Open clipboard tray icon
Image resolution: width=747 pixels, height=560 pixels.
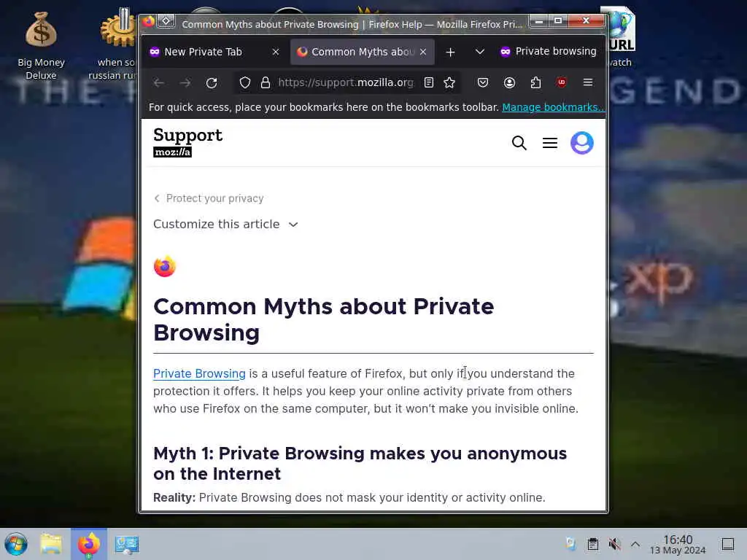tap(592, 544)
